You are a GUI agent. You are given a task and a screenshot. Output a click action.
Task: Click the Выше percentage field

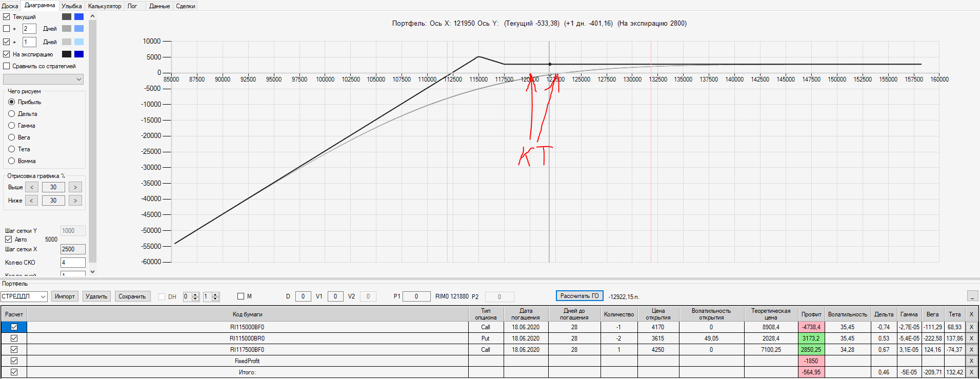[x=53, y=187]
